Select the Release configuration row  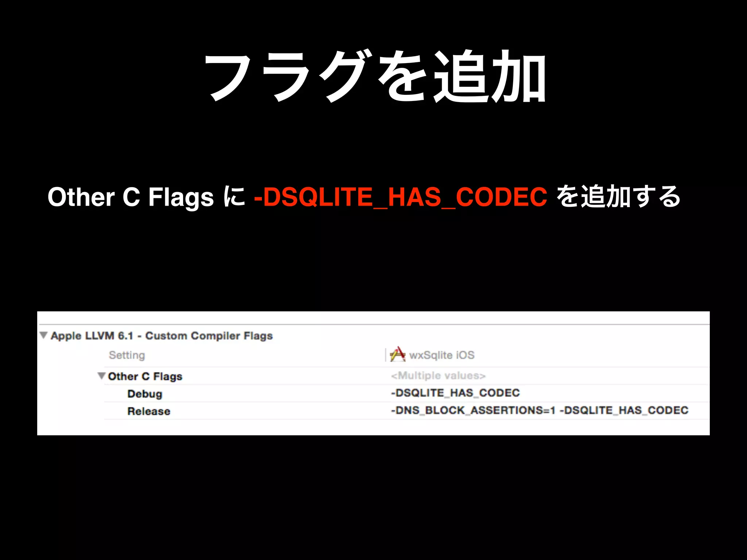coord(407,411)
